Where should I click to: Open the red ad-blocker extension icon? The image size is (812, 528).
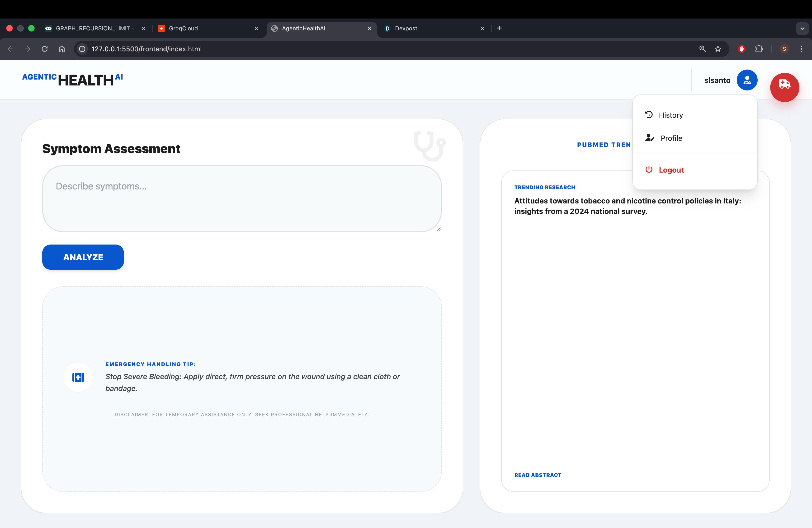pyautogui.click(x=741, y=49)
